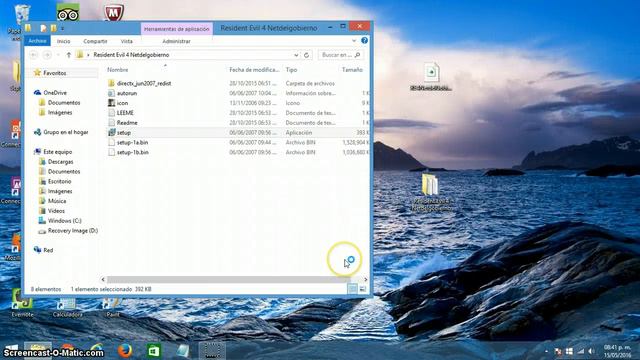Click the Explorer help question mark icon
The width and height of the screenshot is (640, 360).
tap(364, 40)
